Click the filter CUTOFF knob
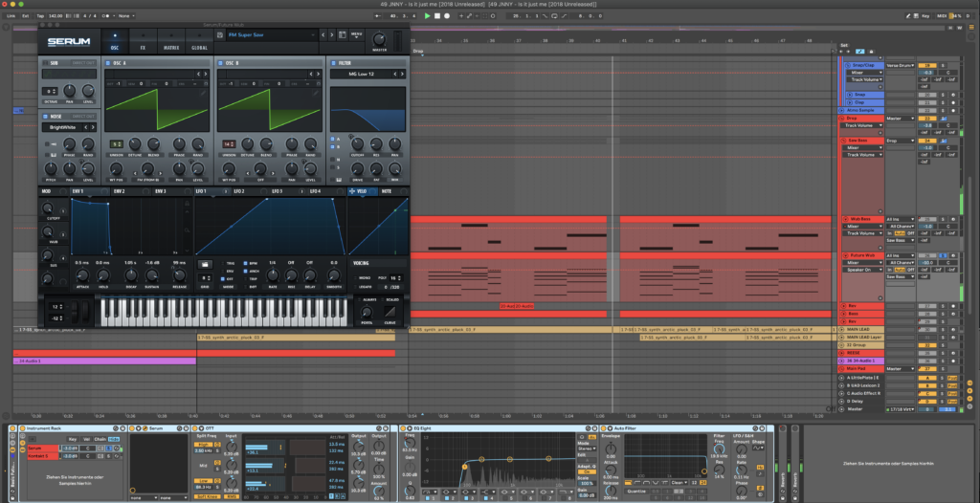980x503 pixels. click(x=358, y=144)
